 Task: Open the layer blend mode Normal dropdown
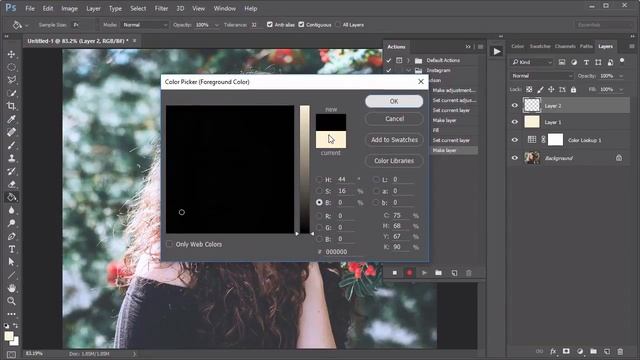click(542, 76)
